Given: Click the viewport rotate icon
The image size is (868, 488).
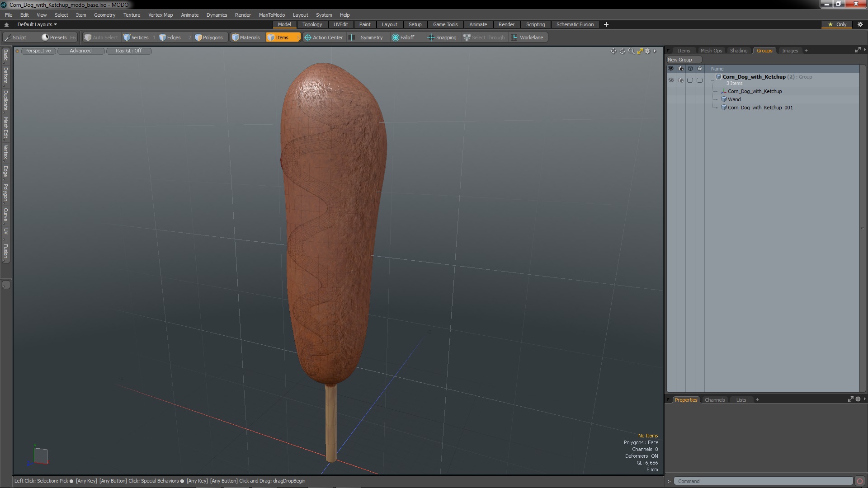Looking at the screenshot, I should click(x=622, y=51).
